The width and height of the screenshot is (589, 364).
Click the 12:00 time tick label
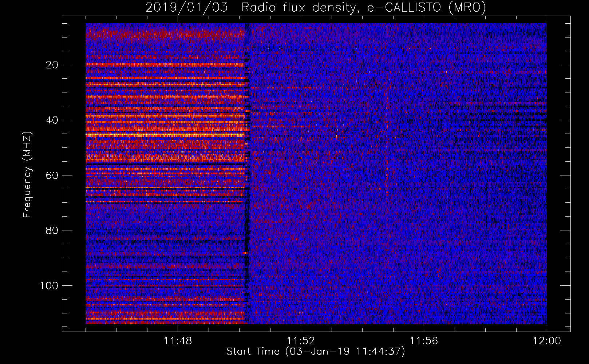pos(547,341)
